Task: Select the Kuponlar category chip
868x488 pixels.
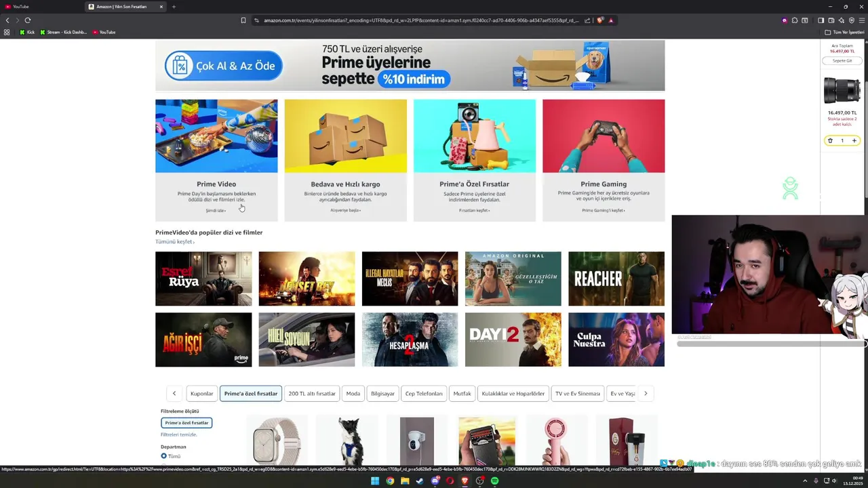Action: 201,393
